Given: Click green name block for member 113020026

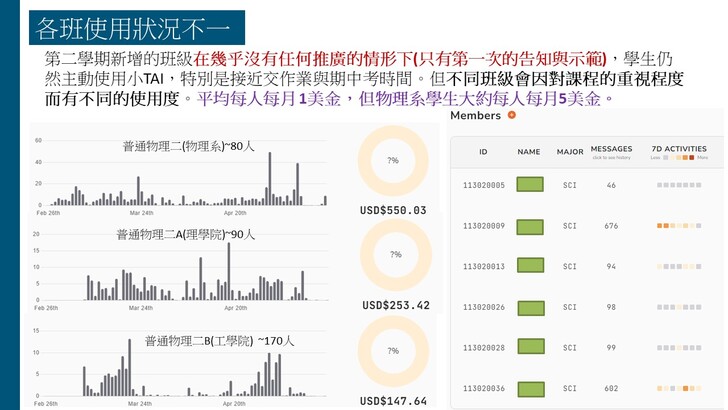Looking at the screenshot, I should click(x=530, y=308).
